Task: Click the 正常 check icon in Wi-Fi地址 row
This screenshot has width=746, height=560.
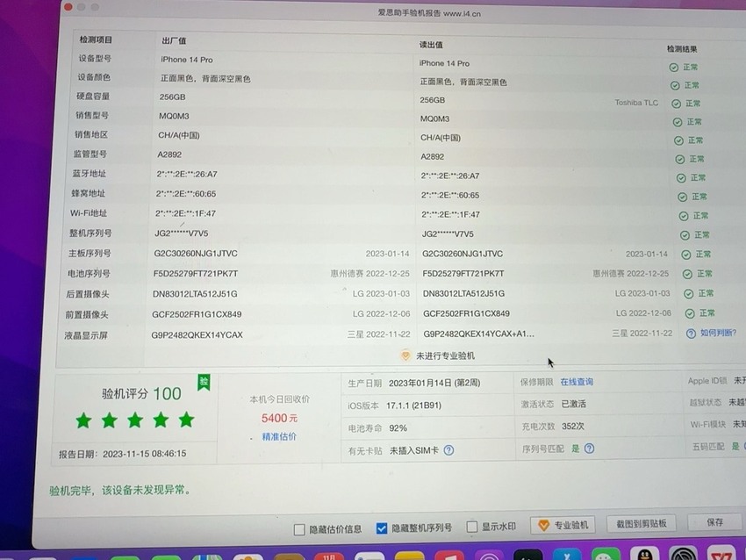Action: (x=684, y=216)
